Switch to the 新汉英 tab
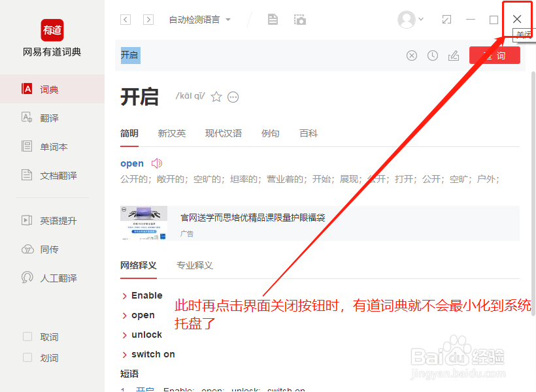Screen dimensions: 536x392 click(172, 133)
